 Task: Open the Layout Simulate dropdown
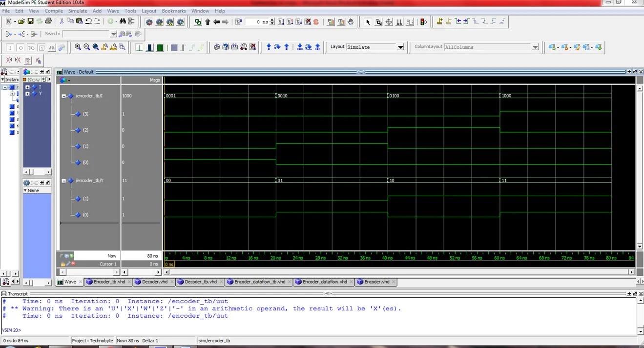(x=400, y=47)
